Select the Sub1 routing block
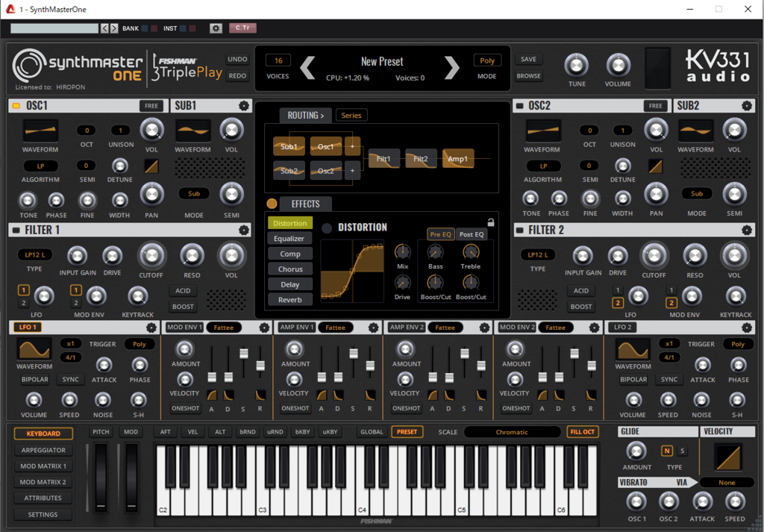The height and width of the screenshot is (532, 764). tap(289, 146)
